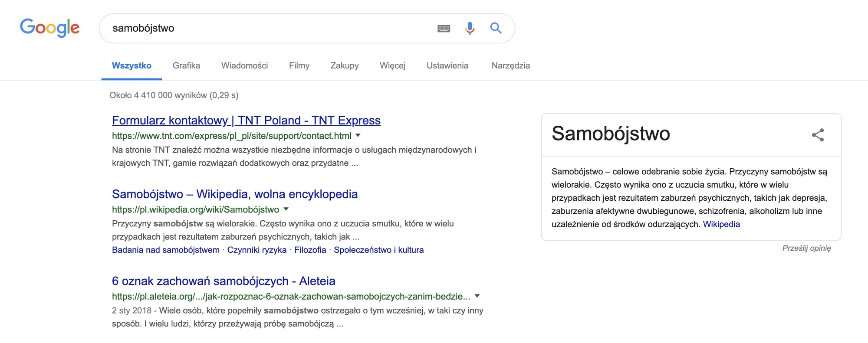Open the Wiadomości tab
This screenshot has width=868, height=343.
tap(244, 65)
